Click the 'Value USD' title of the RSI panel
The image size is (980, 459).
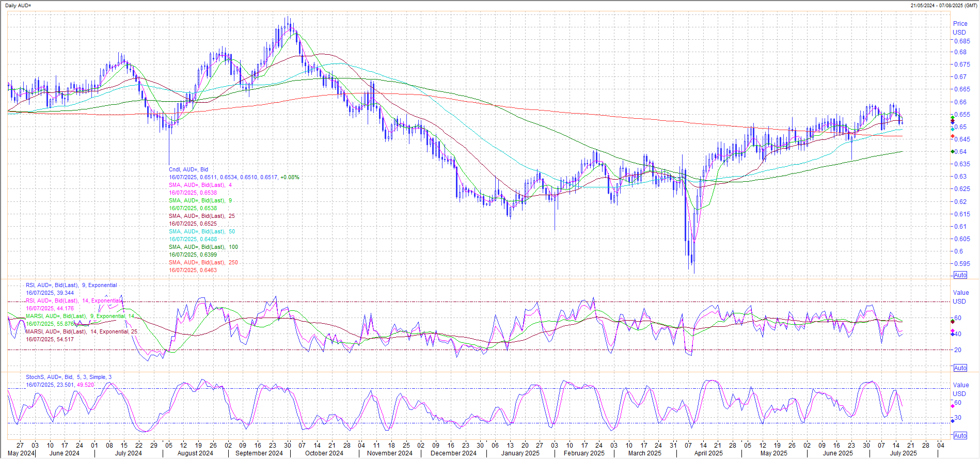coord(961,297)
